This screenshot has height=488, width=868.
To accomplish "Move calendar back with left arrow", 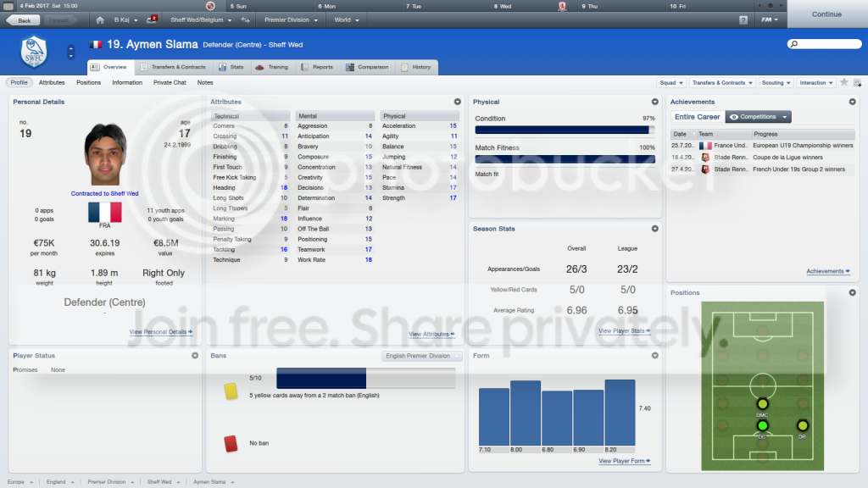I will pyautogui.click(x=759, y=6).
